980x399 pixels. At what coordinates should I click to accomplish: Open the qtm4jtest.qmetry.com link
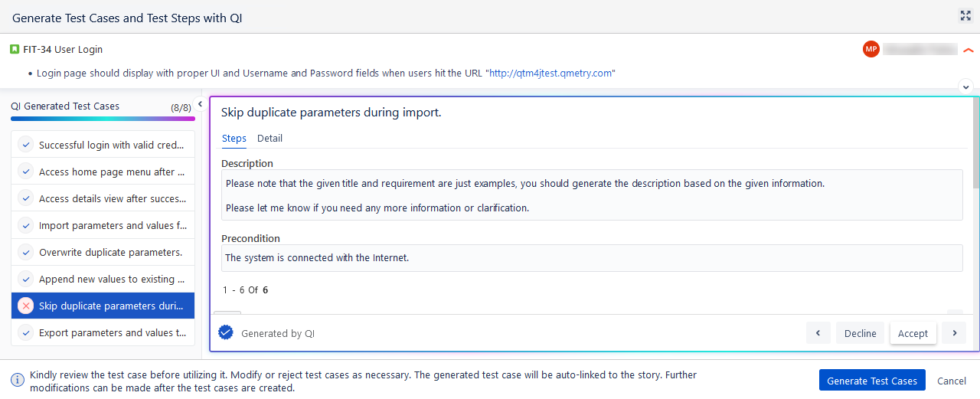[550, 74]
